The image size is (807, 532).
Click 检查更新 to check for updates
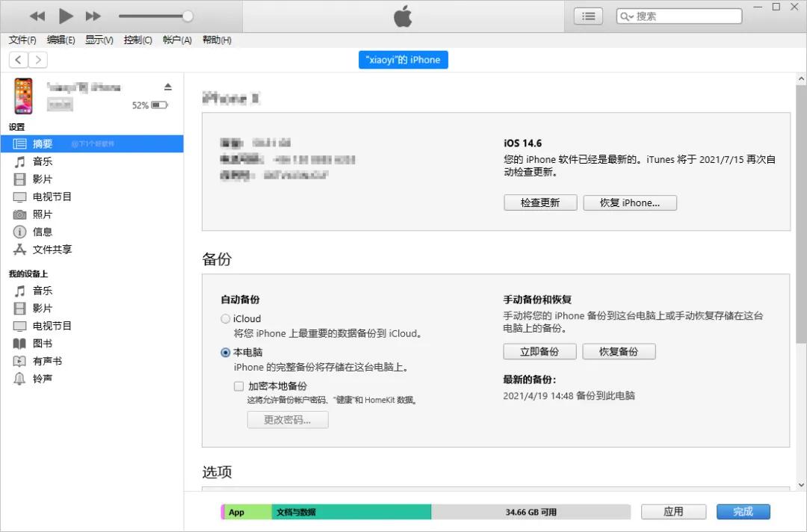[x=540, y=202]
